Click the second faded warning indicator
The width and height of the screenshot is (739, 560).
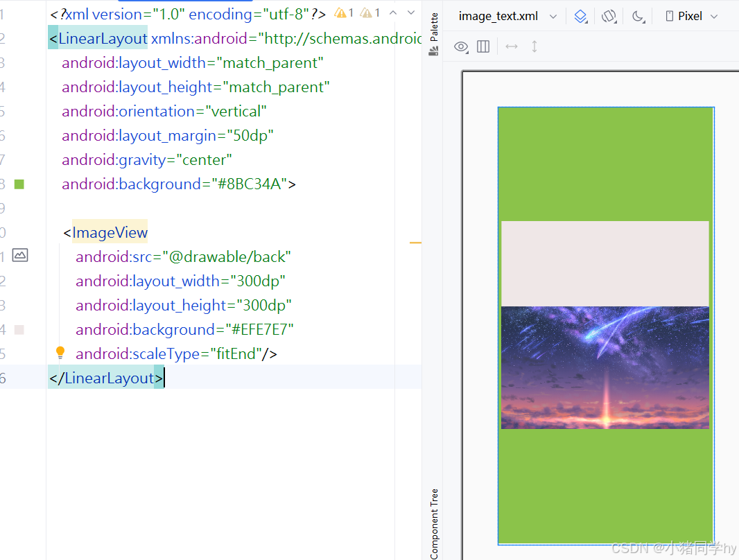pyautogui.click(x=370, y=13)
